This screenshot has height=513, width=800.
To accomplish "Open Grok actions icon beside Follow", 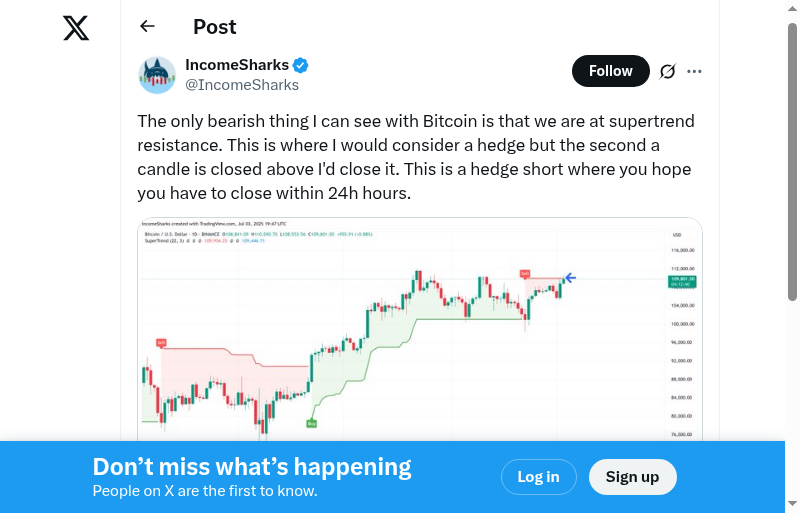I will [668, 71].
